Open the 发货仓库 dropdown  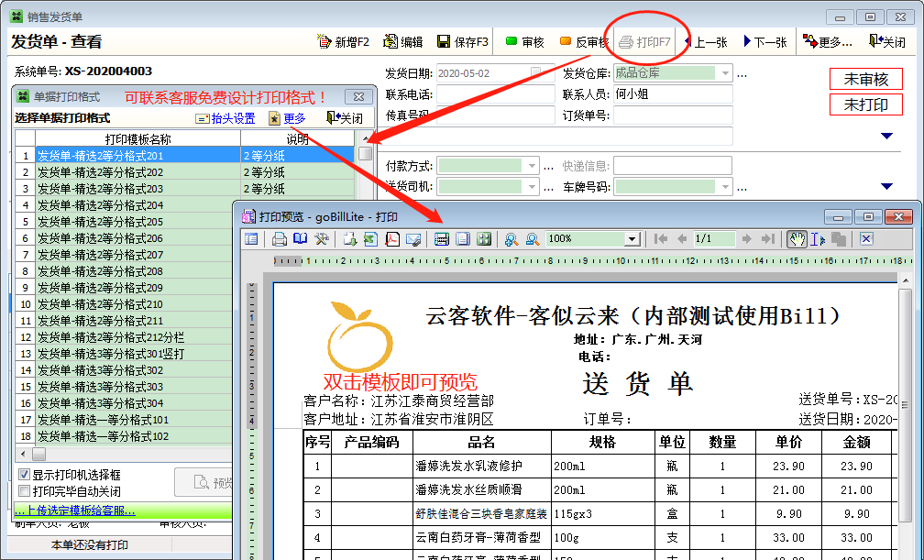click(x=725, y=73)
